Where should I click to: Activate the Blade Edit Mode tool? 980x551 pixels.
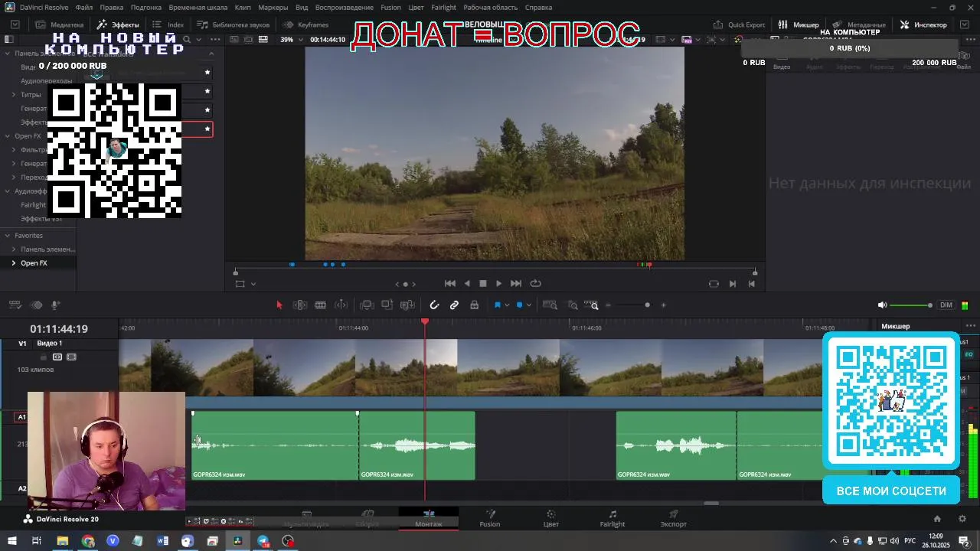coord(321,305)
